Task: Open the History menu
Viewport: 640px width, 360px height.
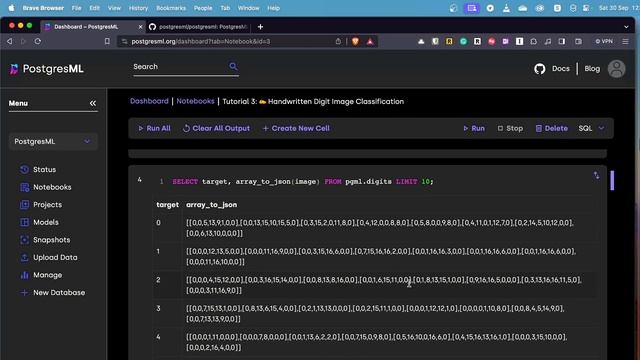Action: pyautogui.click(x=138, y=8)
